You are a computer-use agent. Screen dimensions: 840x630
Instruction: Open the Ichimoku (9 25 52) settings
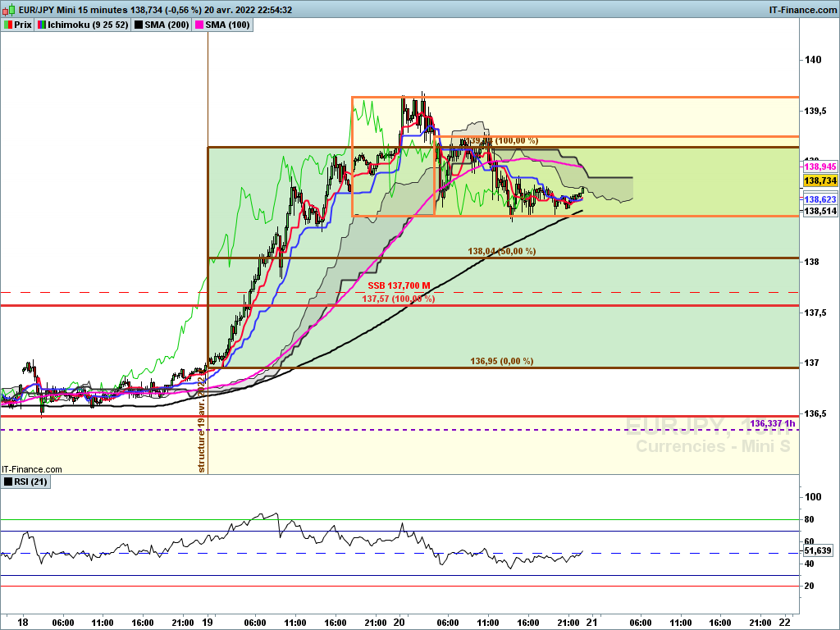[84, 25]
